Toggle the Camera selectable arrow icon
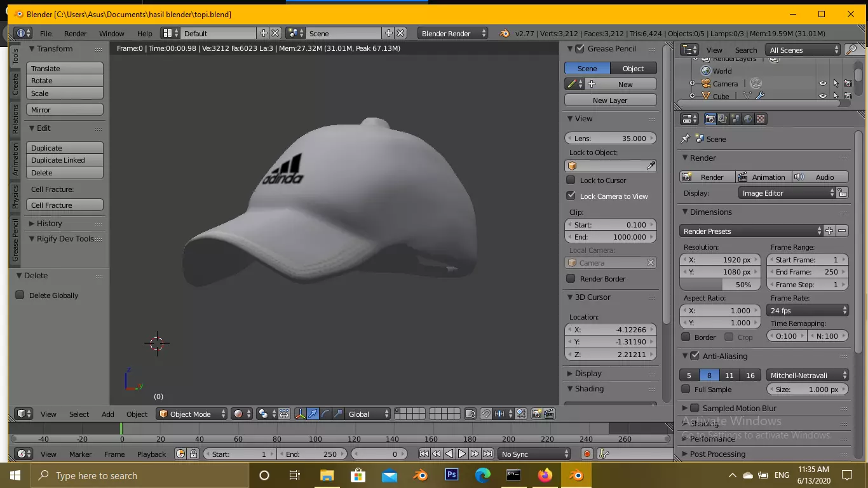Screen dimensions: 868x488 pos(836,83)
